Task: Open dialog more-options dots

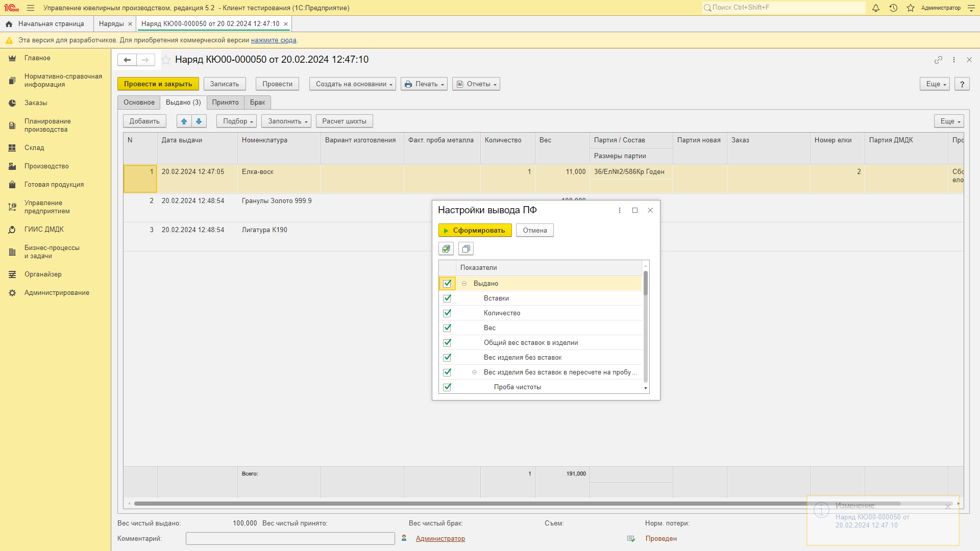Action: 620,210
